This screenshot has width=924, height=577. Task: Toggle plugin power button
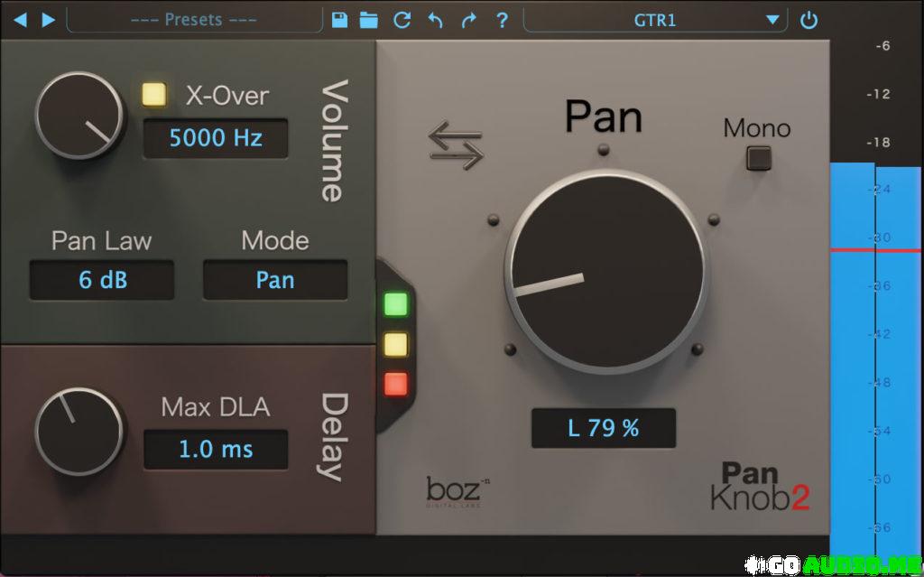[809, 20]
